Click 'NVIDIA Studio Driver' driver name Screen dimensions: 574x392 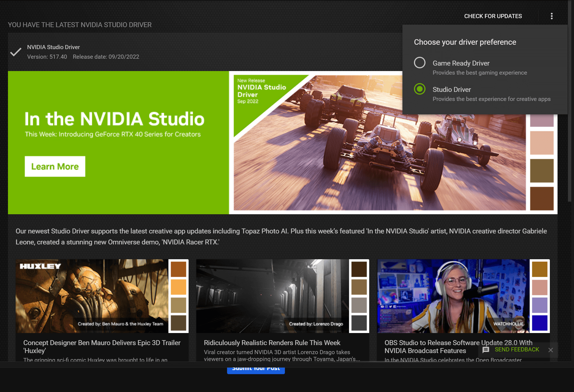pos(54,47)
